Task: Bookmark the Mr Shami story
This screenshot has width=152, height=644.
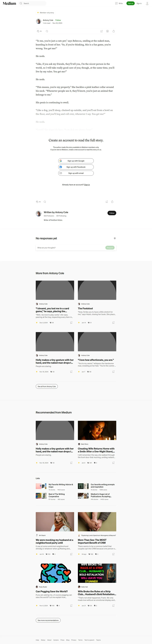Action: 71,554
